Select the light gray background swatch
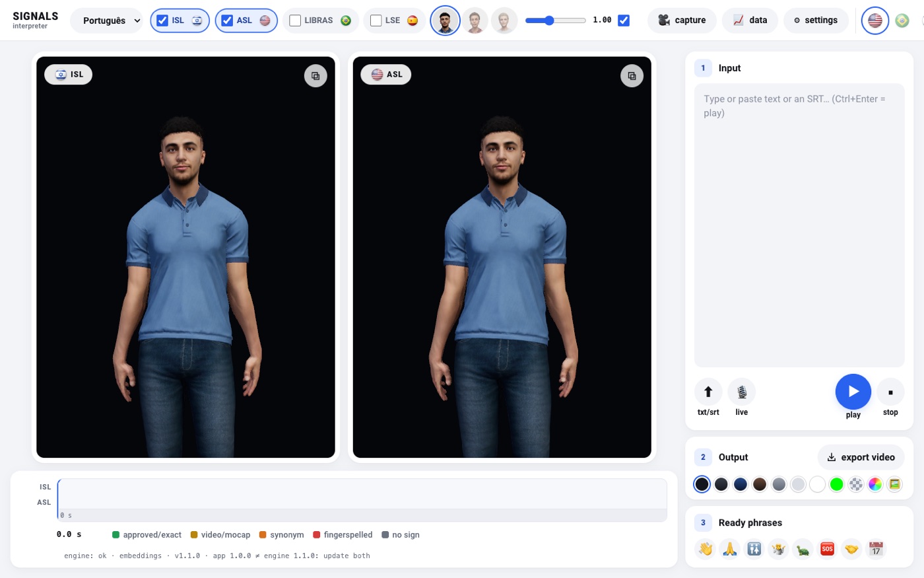Image resolution: width=924 pixels, height=578 pixels. tap(799, 484)
